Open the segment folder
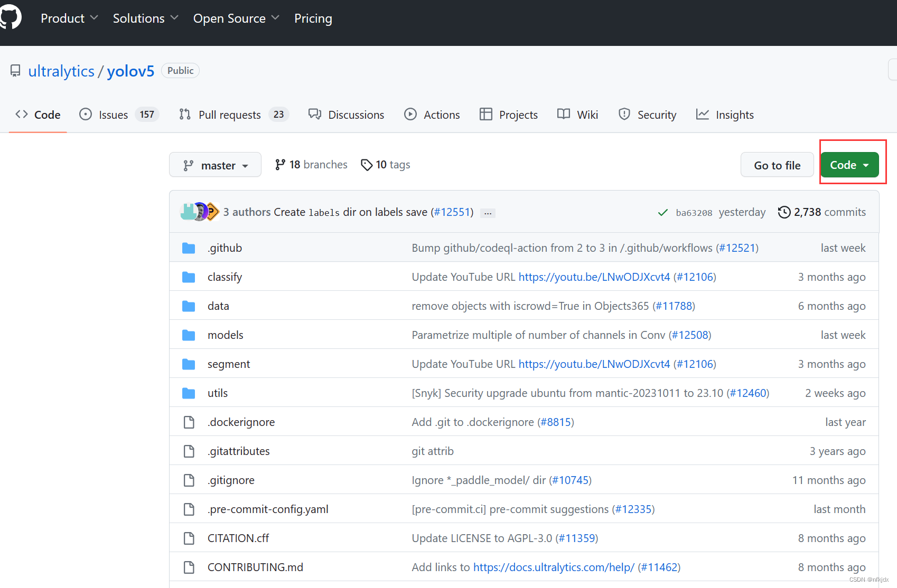Screen dimensions: 897x588 tap(229, 364)
